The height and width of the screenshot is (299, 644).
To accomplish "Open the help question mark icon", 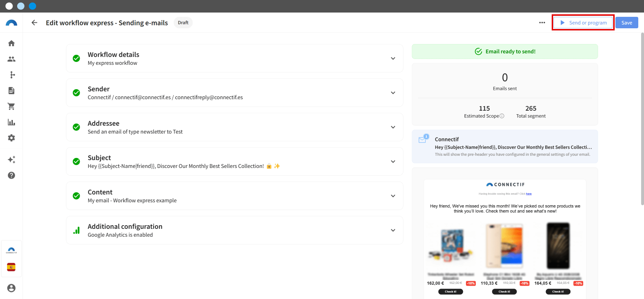I will click(11, 175).
